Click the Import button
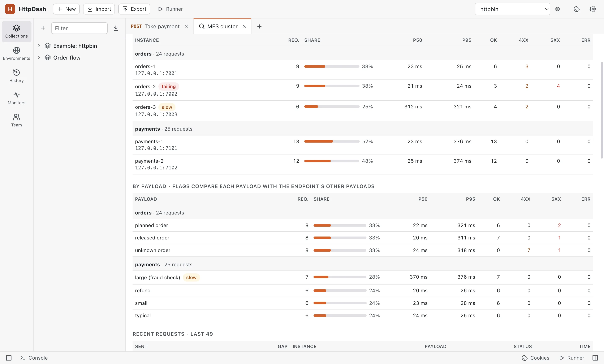604x364 pixels. click(x=99, y=9)
